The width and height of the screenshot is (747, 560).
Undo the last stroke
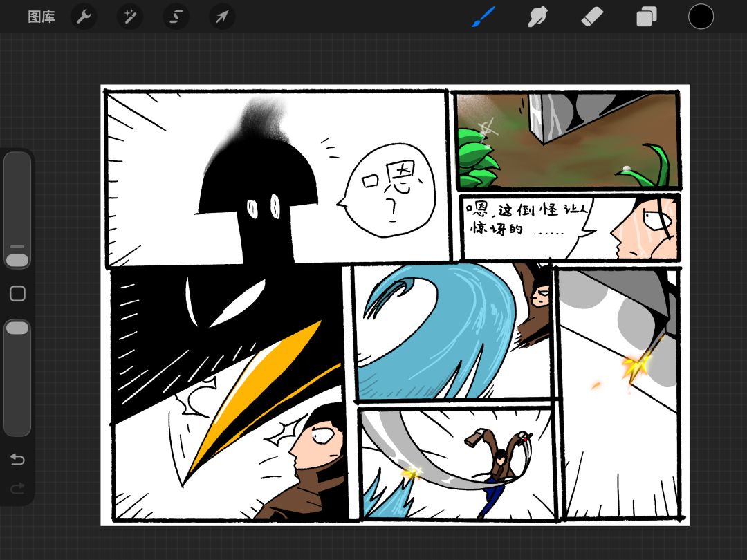tap(17, 459)
